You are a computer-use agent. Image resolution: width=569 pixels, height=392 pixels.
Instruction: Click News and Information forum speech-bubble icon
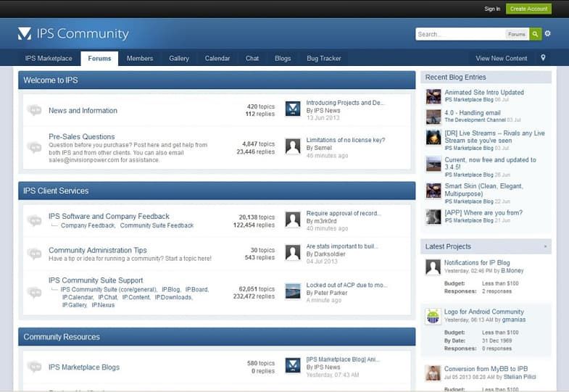pos(35,110)
